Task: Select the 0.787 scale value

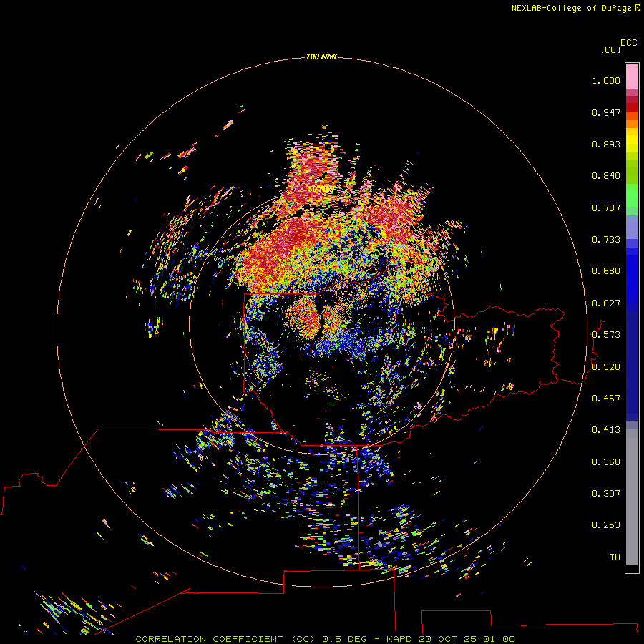Action: pyautogui.click(x=606, y=208)
